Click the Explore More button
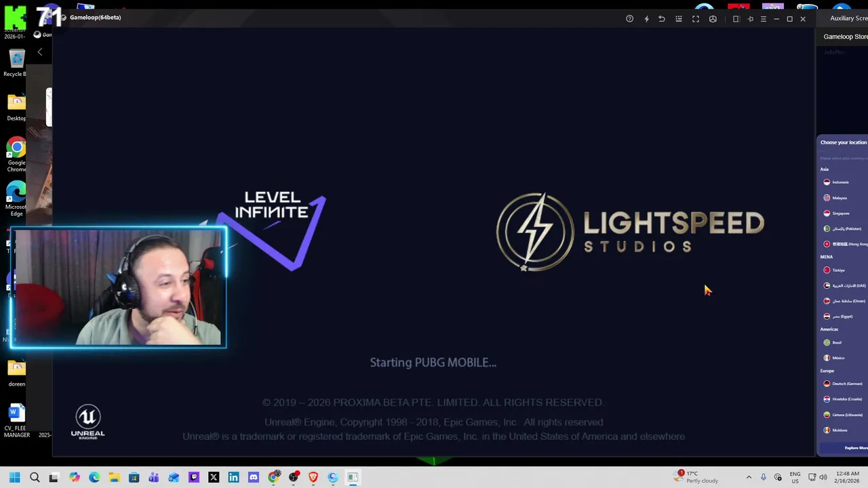The height and width of the screenshot is (488, 868). tap(845, 448)
